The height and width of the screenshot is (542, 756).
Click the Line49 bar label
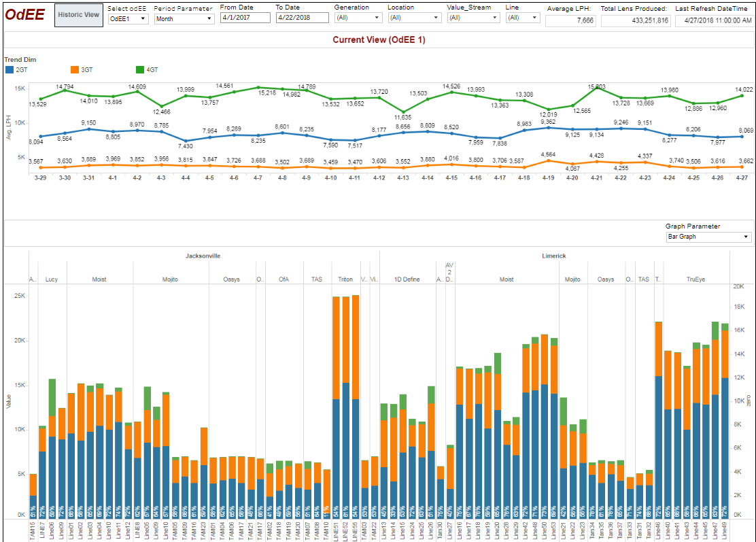(725, 530)
